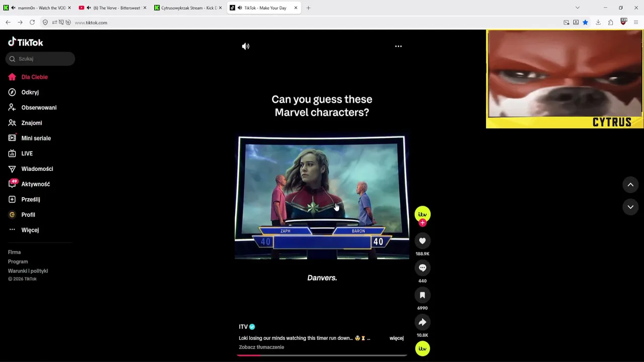Click the CYTRUS webcam overlay
The image size is (644, 362).
pyautogui.click(x=565, y=79)
